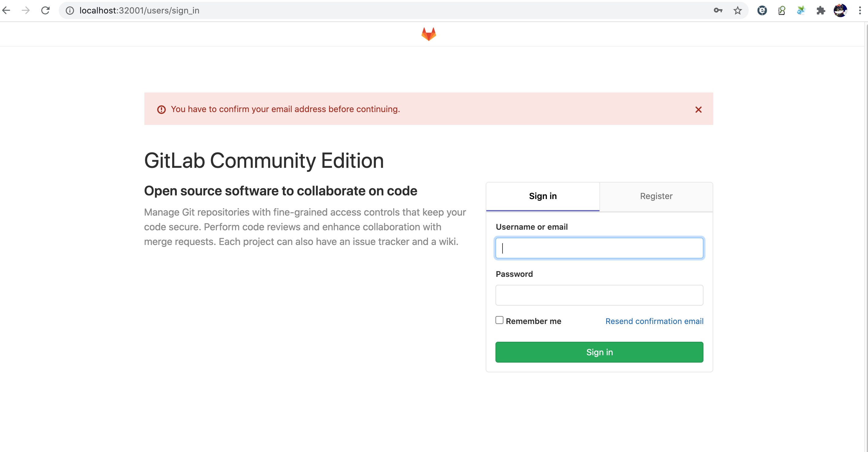Select the Sign in tab
Viewport: 868px width, 452px height.
(543, 196)
